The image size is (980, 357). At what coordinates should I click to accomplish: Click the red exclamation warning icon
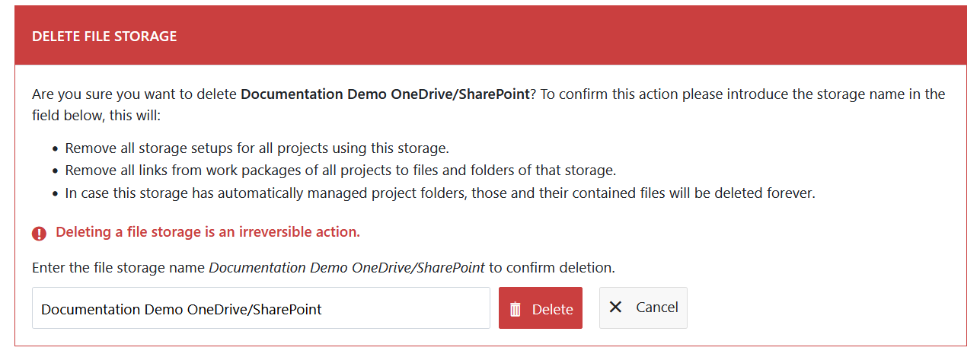coord(40,234)
